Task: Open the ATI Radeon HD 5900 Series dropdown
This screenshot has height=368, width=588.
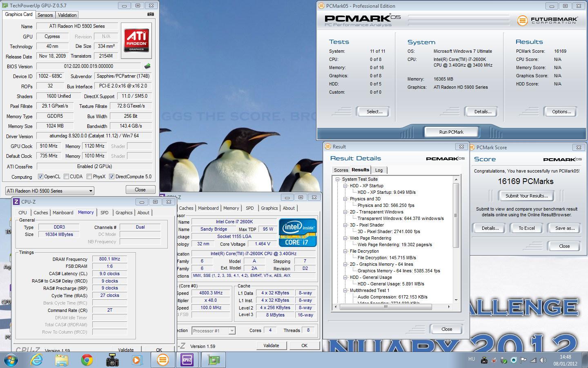Action: [49, 191]
